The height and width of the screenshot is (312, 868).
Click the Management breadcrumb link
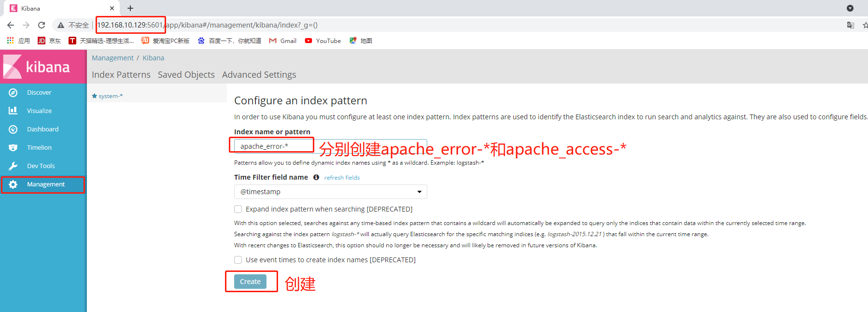[x=112, y=58]
